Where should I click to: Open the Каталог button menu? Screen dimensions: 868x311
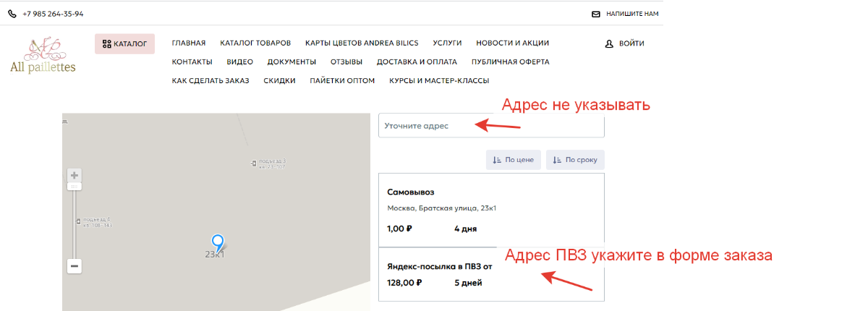point(124,43)
